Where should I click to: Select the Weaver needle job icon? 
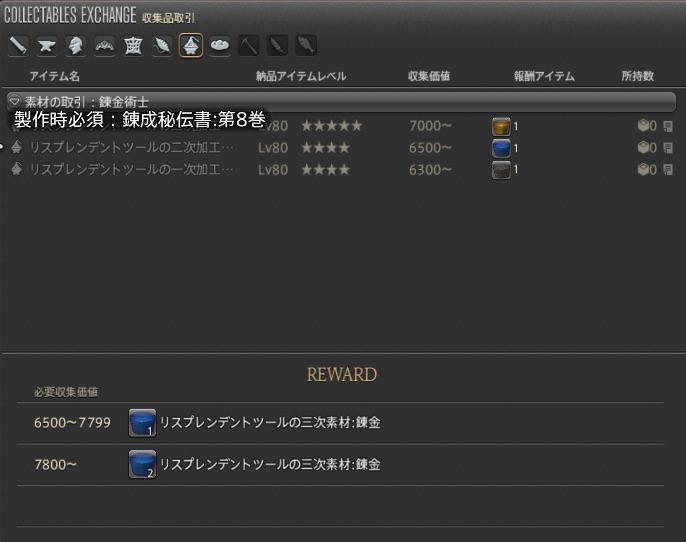(162, 45)
